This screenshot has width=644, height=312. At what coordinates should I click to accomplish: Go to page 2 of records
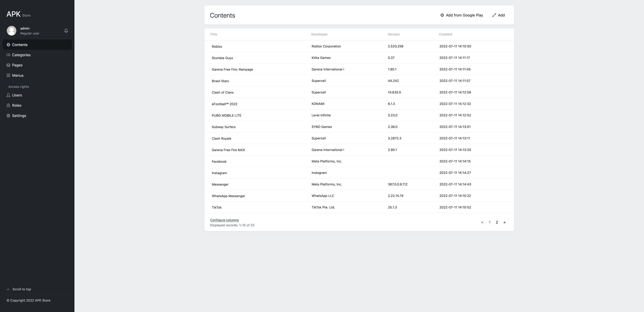(x=497, y=222)
